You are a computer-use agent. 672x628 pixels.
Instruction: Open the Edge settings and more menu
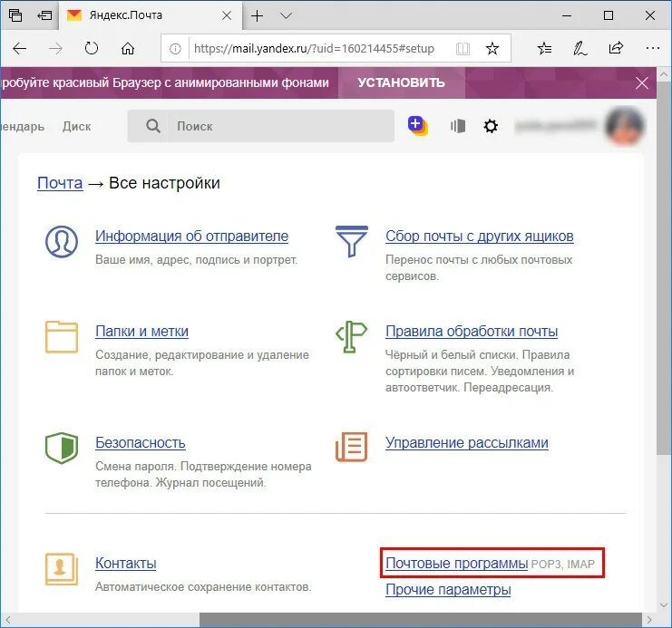tap(652, 48)
